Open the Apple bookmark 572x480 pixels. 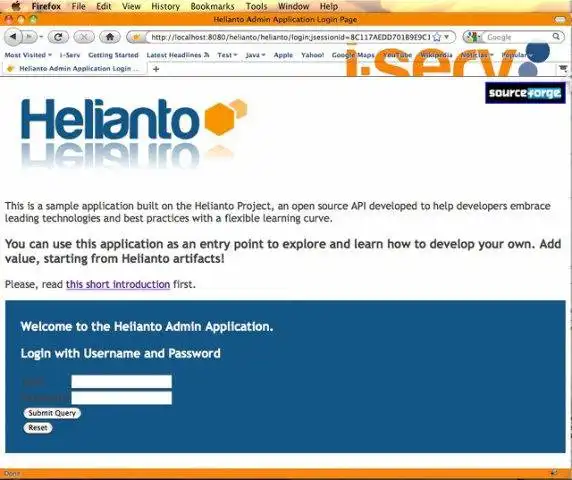tap(283, 55)
